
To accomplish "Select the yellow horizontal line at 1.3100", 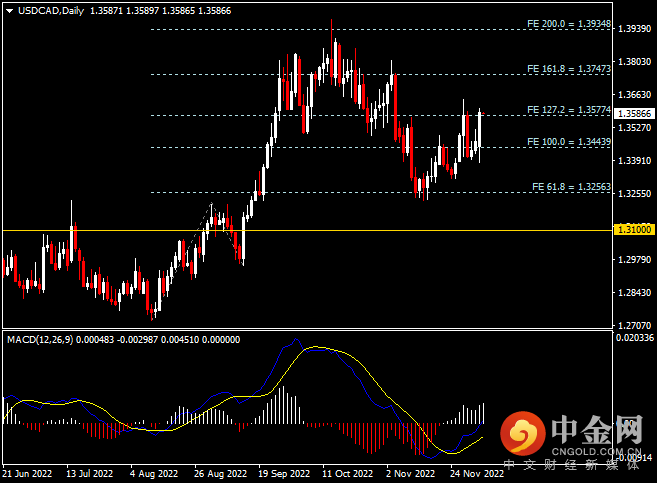I will point(300,230).
